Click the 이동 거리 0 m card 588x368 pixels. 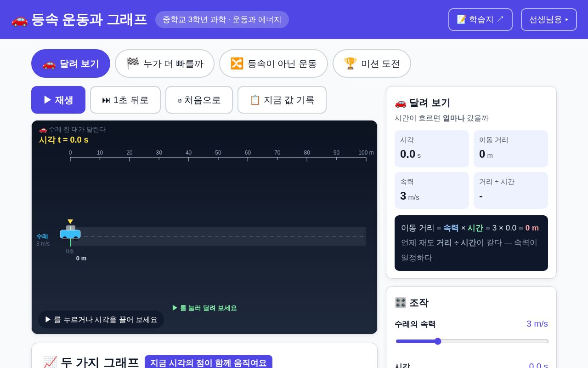point(511,149)
